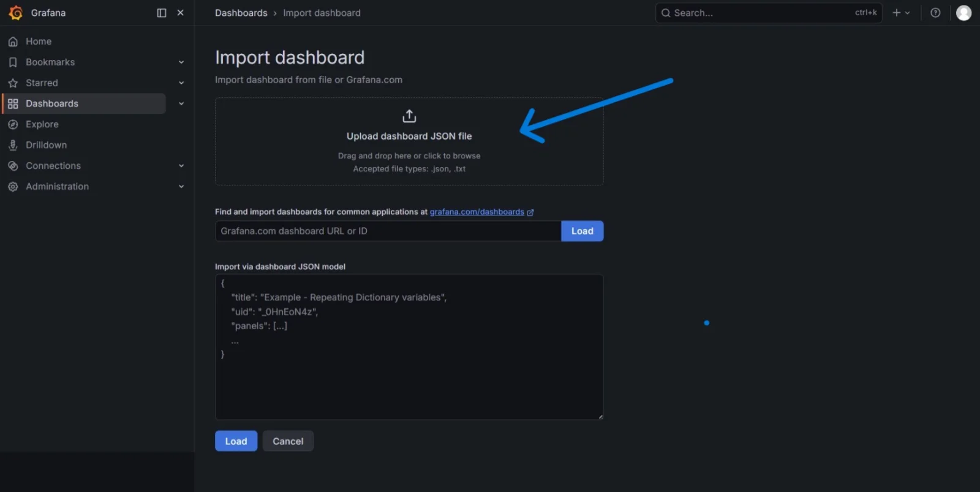Screen dimensions: 980x492
Task: Click the Import dashboard page heading
Action: (x=290, y=58)
